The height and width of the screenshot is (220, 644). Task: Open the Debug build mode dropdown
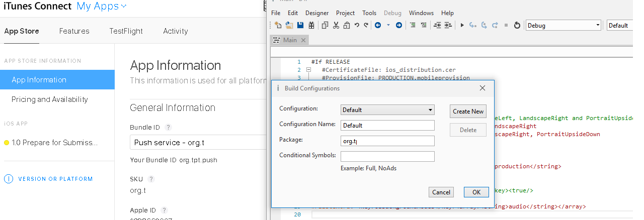click(563, 25)
